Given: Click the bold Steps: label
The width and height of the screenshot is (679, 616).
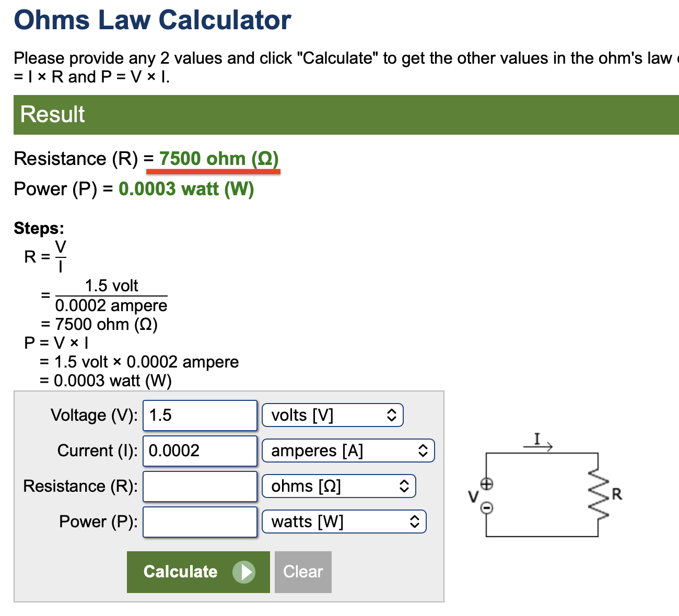Looking at the screenshot, I should 39,228.
